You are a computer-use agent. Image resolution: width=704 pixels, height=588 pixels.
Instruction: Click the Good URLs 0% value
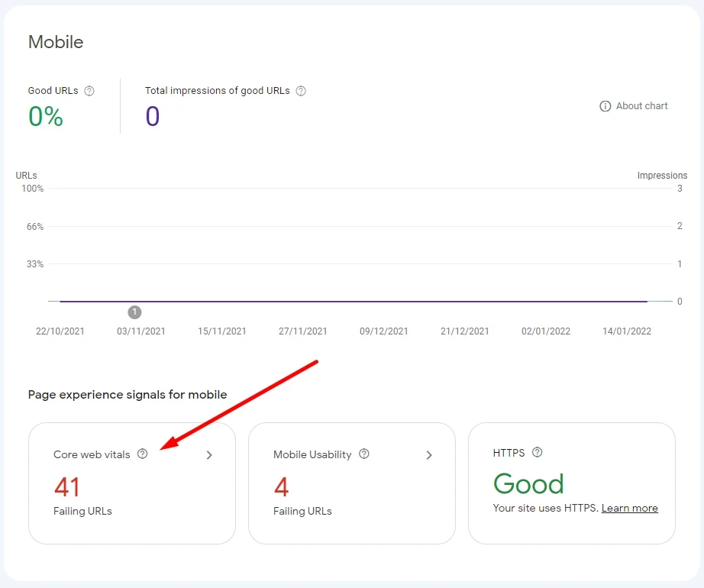click(x=46, y=116)
